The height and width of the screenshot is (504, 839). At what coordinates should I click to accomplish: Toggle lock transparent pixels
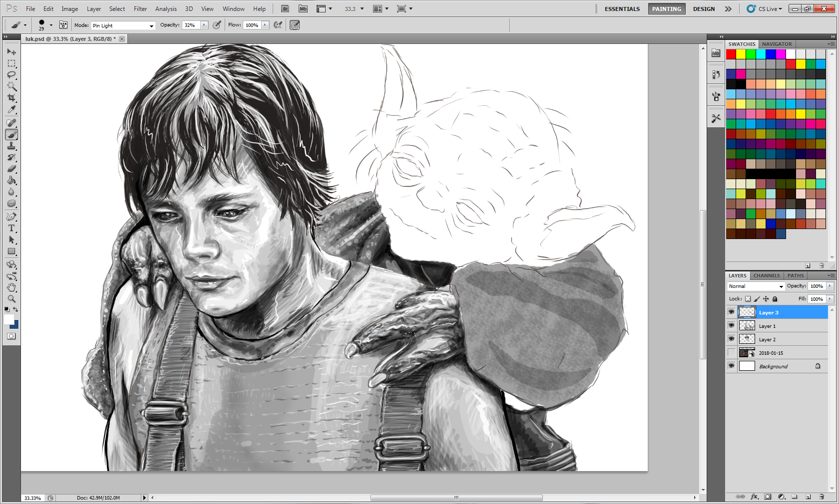point(748,299)
